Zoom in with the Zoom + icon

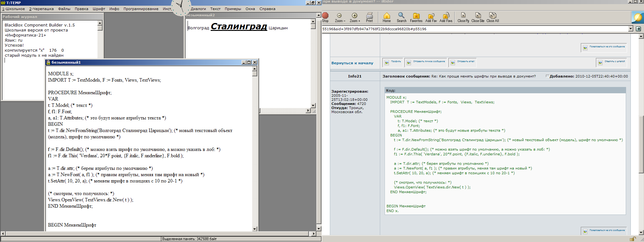[x=355, y=17]
